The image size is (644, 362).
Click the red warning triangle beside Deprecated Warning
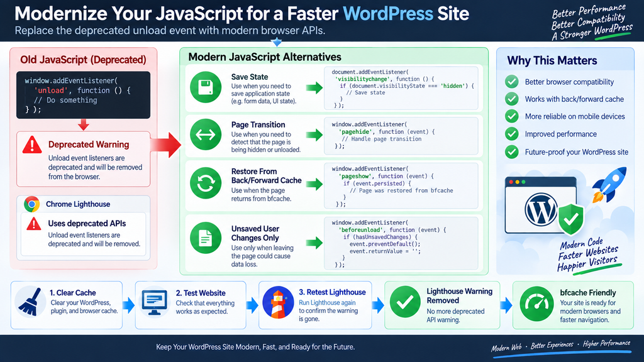pos(32,145)
